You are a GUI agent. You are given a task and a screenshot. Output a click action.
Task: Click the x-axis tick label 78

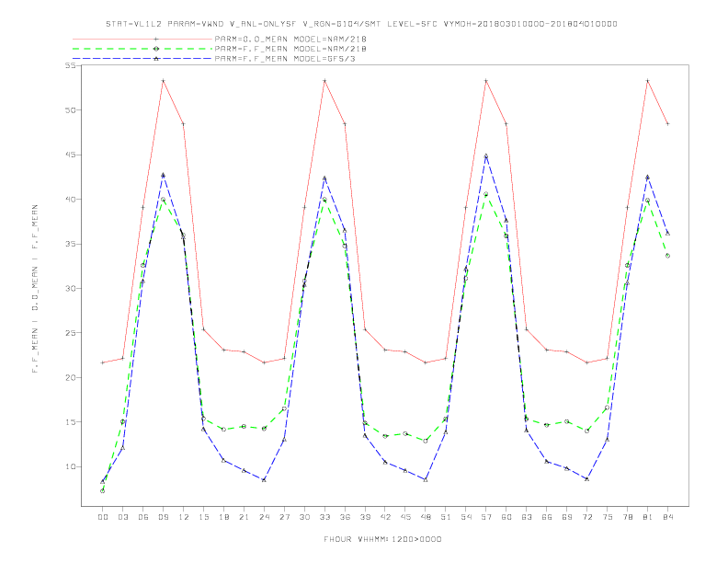[627, 517]
